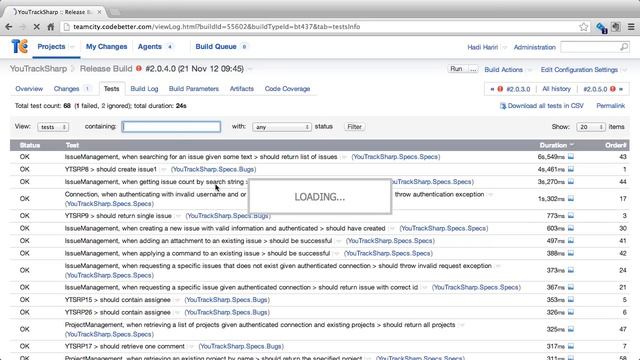Image resolution: width=640 pixels, height=360 pixels.
Task: Click YouTrackSharp.Specs.Bugs link in YTSRP8 row
Action: tap(213, 169)
